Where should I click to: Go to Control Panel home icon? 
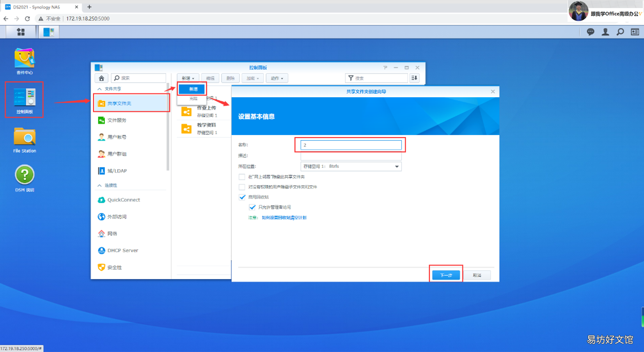pos(101,78)
